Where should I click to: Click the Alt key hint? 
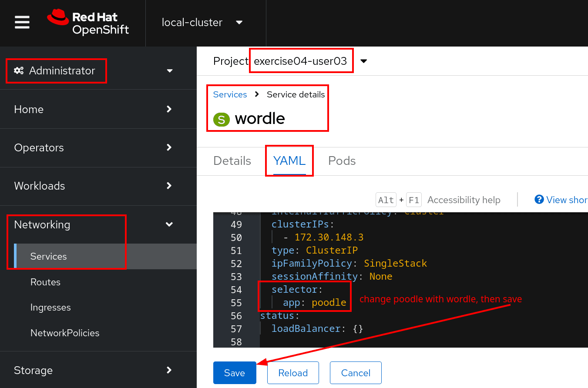point(386,200)
